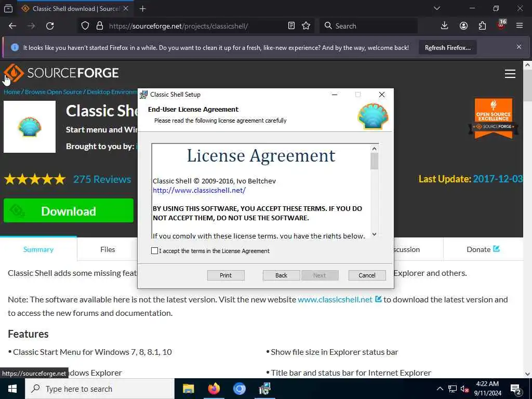
Task: Open notification center icon
Action: [x=516, y=389]
